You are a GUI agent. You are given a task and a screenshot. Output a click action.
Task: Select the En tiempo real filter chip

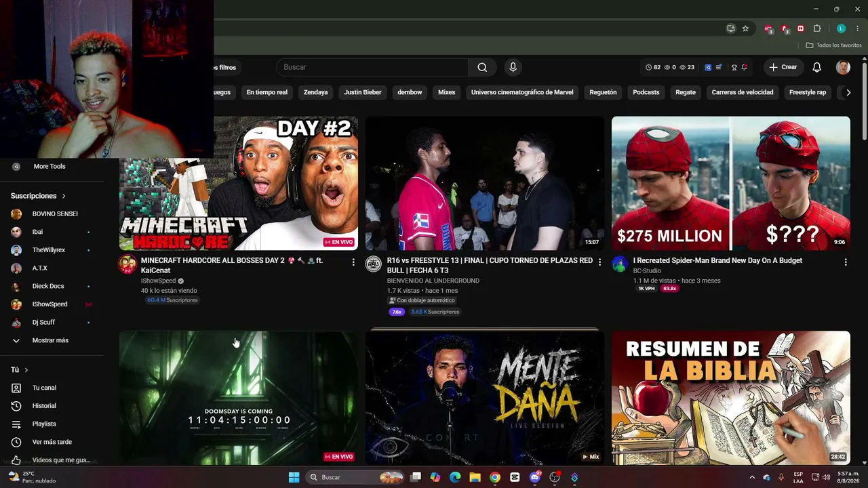tap(267, 92)
